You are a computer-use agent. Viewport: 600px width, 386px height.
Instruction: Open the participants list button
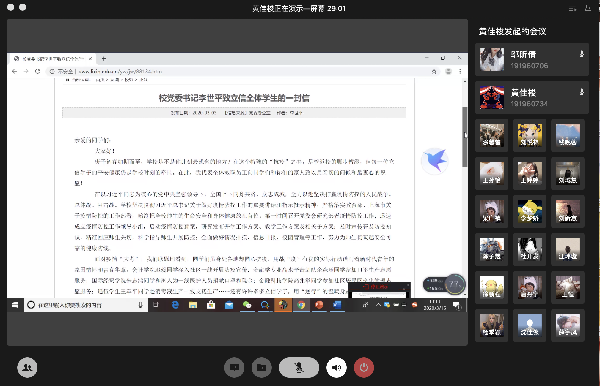click(27, 367)
